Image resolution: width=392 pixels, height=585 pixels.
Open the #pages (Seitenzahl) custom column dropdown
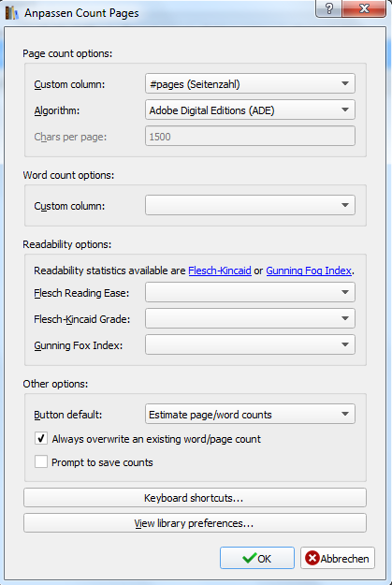(250, 83)
